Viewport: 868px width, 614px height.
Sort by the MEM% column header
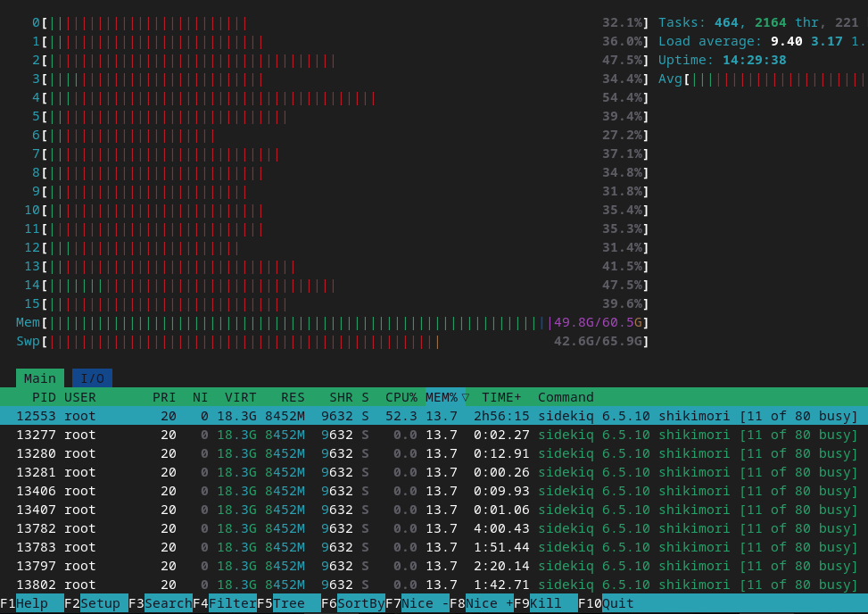point(446,397)
